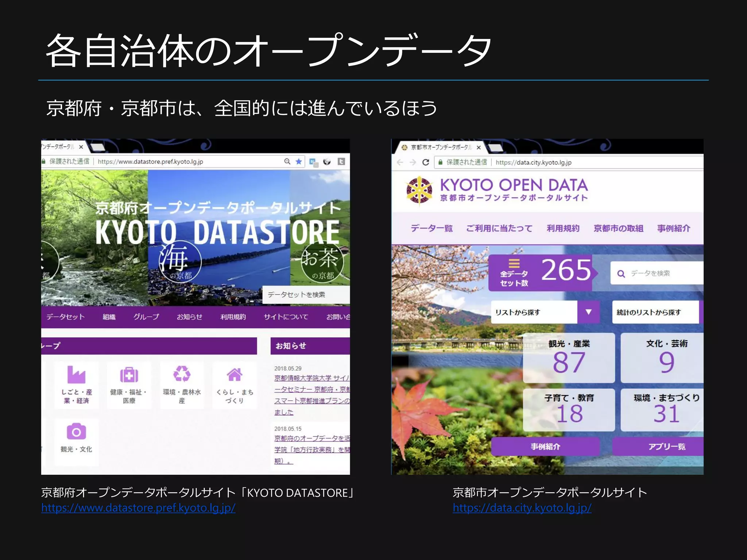The width and height of the screenshot is (747, 560).
Task: Click the forward arrow in right browser
Action: tap(413, 162)
